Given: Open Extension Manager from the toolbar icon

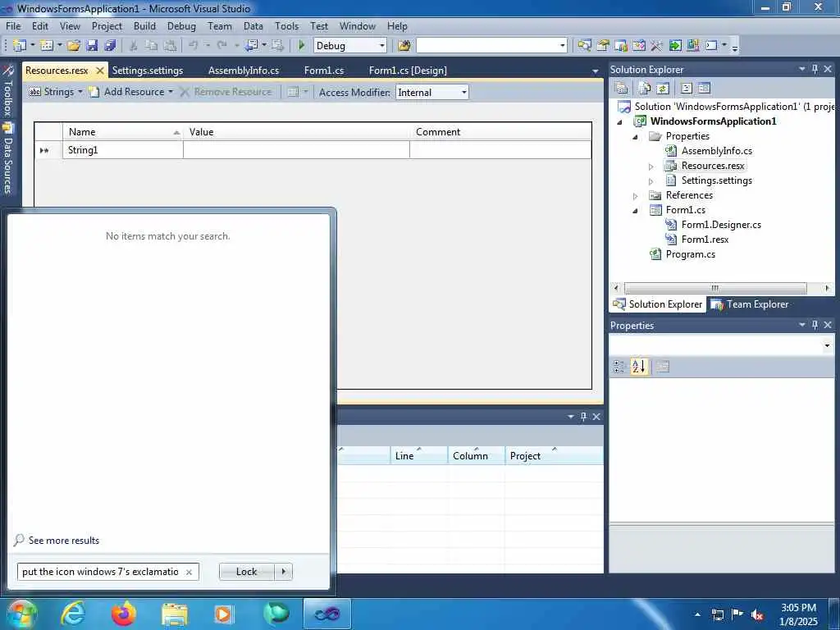Looking at the screenshot, I should 693,46.
